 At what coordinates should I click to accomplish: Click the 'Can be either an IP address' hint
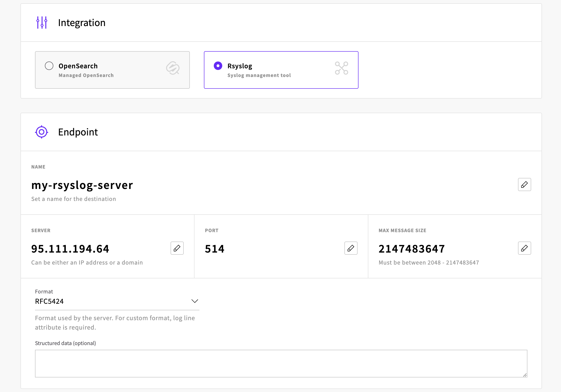[x=87, y=263]
